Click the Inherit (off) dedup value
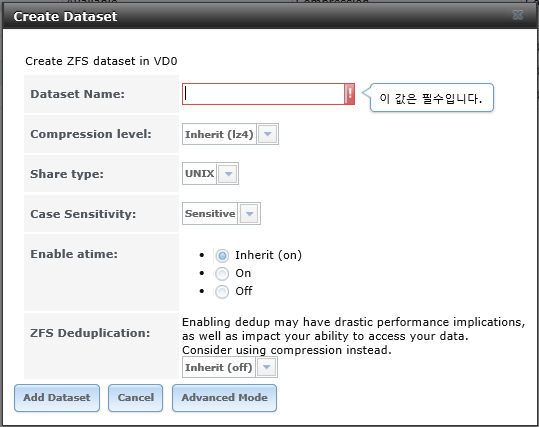This screenshot has height=427, width=539. pos(219,367)
